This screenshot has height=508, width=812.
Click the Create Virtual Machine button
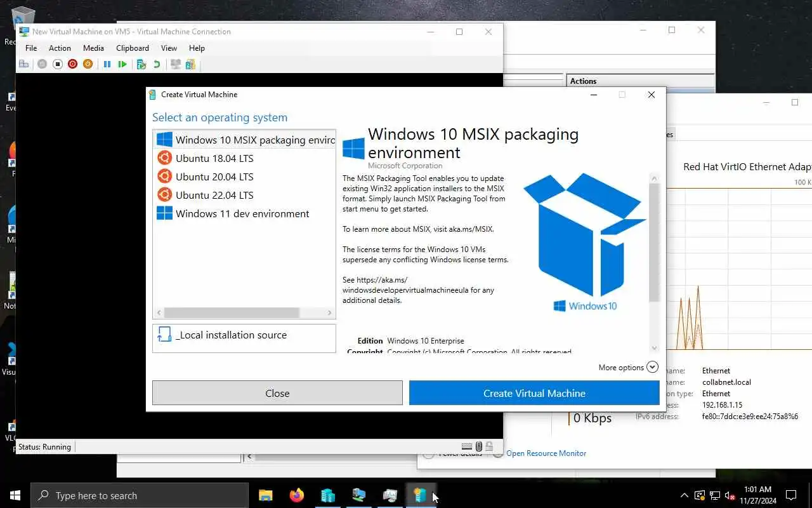[534, 393]
